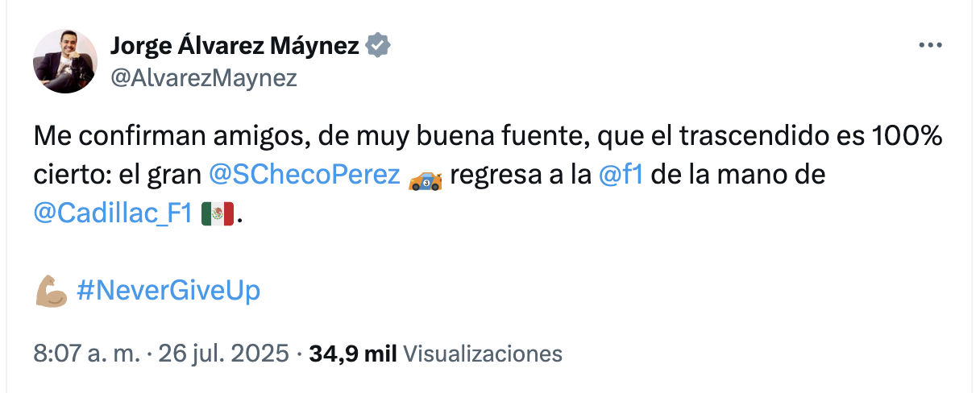Click the Visualizaciones label
This screenshot has height=393, width=980.
(x=481, y=353)
